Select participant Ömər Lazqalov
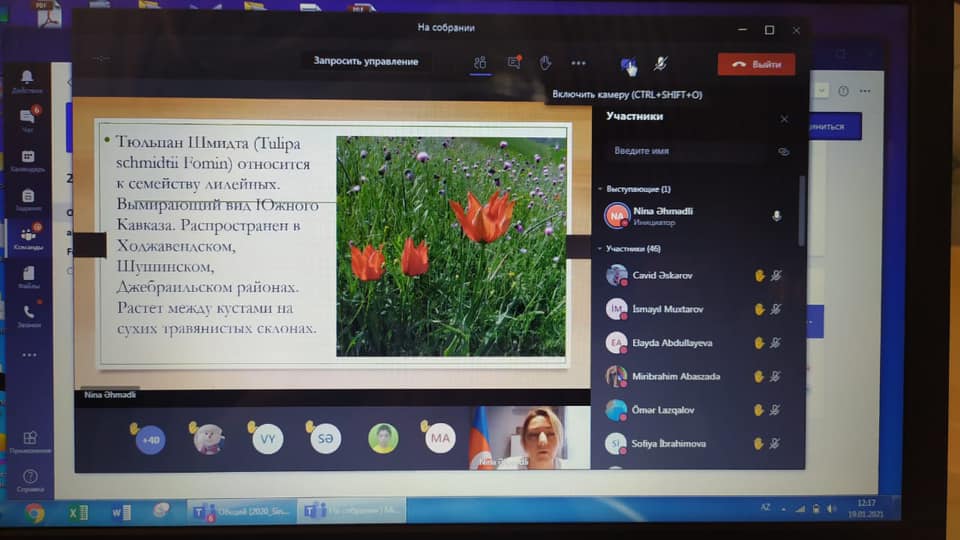The height and width of the screenshot is (540, 960). 694,410
